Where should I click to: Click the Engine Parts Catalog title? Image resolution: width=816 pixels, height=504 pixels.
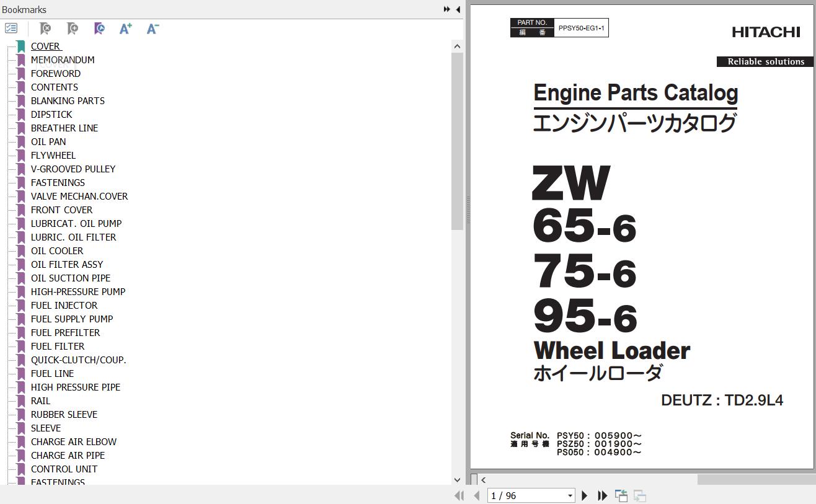tap(636, 93)
